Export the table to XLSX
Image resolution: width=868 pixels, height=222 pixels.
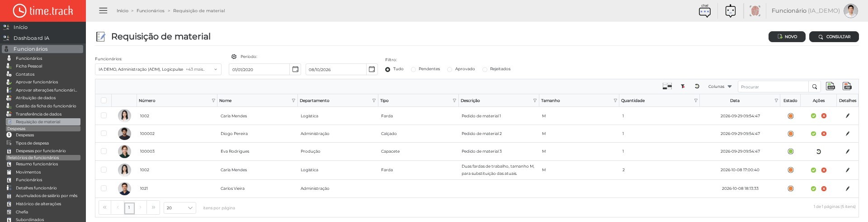[x=830, y=87]
